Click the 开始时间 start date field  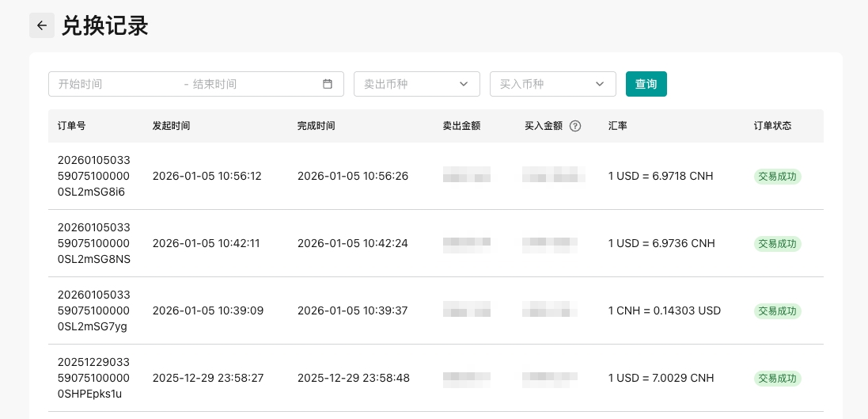pos(111,84)
